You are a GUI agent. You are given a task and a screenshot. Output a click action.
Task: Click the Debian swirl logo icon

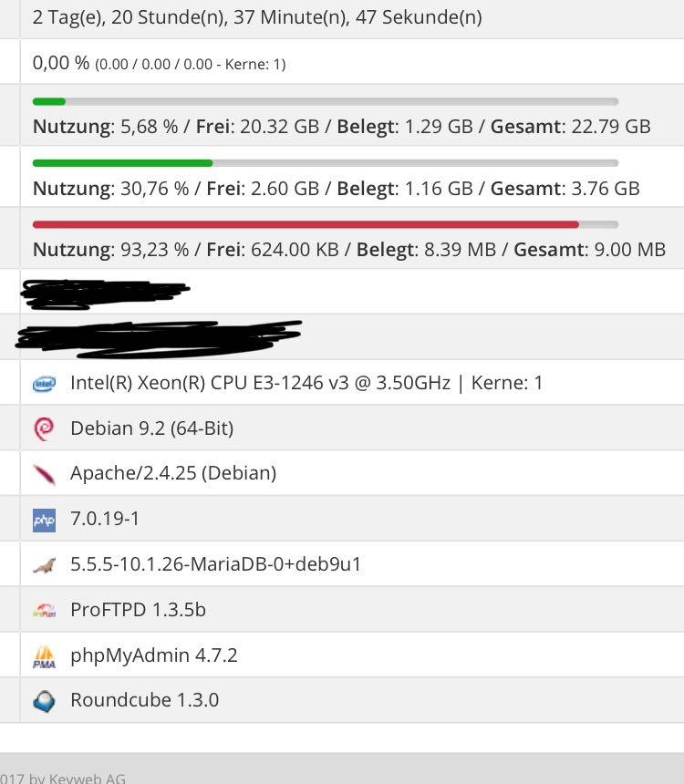point(44,428)
